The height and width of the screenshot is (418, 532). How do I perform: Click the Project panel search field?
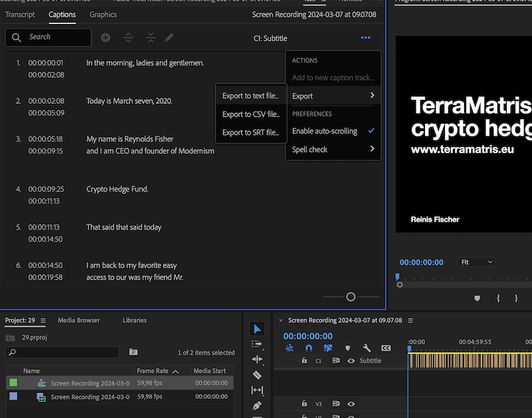click(63, 352)
